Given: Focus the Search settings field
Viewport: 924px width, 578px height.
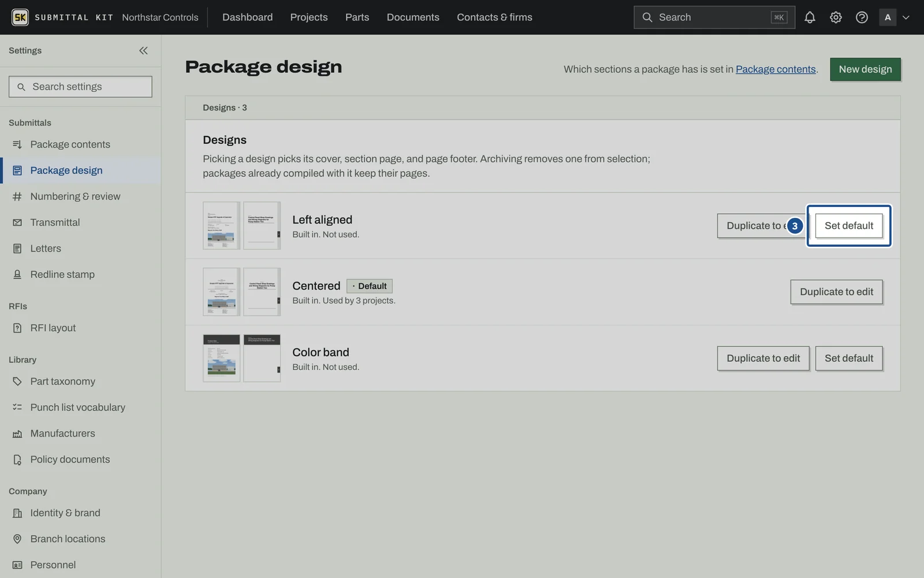Looking at the screenshot, I should point(80,87).
